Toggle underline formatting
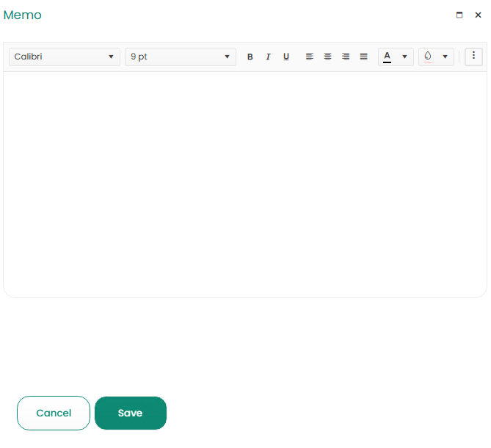The image size is (491, 448). point(286,57)
